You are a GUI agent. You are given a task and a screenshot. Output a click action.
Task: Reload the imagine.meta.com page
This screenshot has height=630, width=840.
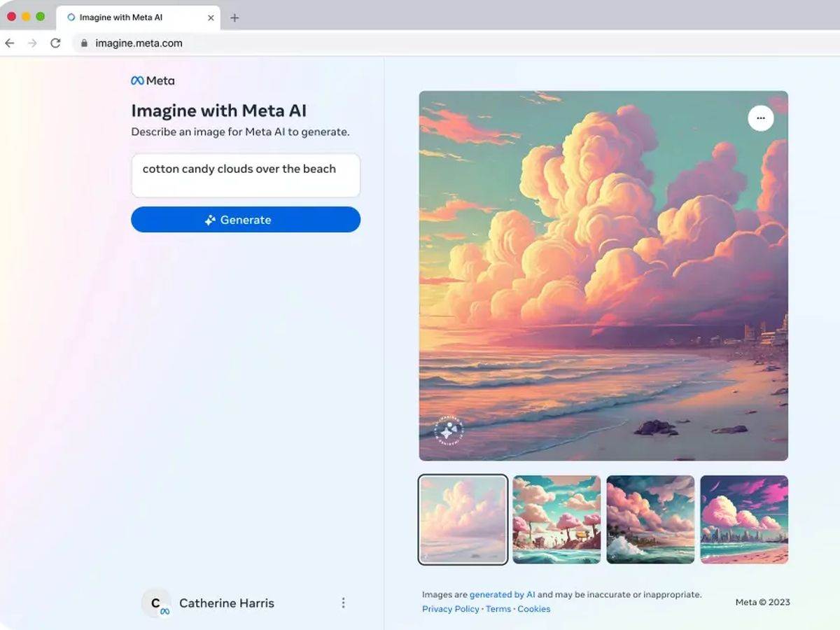pyautogui.click(x=55, y=43)
